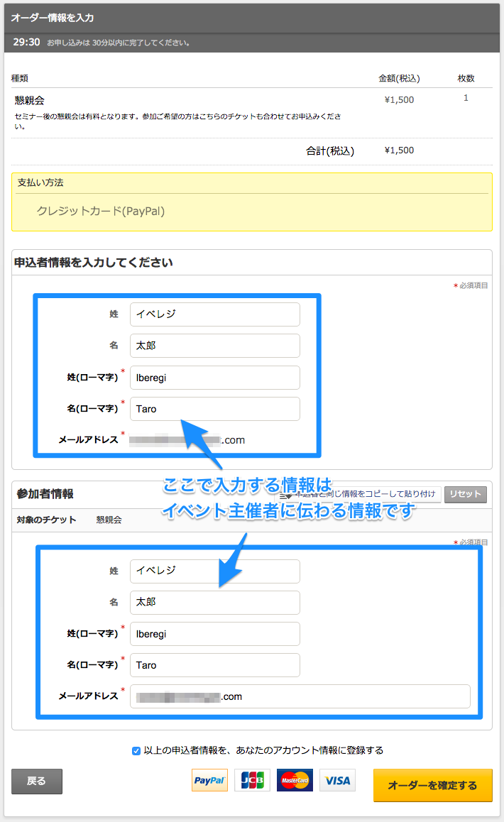Click the 種類 column header

[19, 78]
